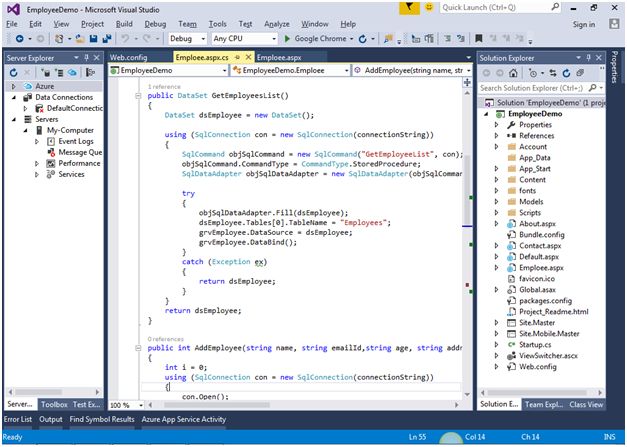Screen dimensions: 627x447
Task: Pin the Solution Explorer panel (auto-hide toggle)
Action: (586, 58)
